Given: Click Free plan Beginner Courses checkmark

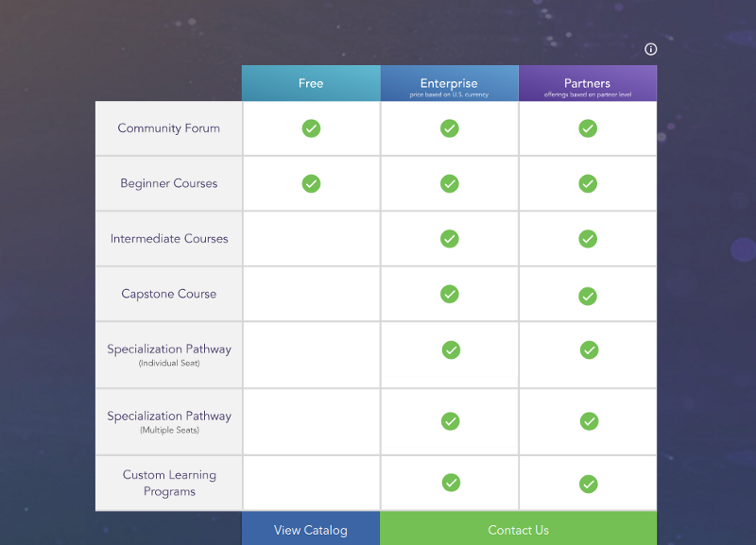Looking at the screenshot, I should (311, 183).
